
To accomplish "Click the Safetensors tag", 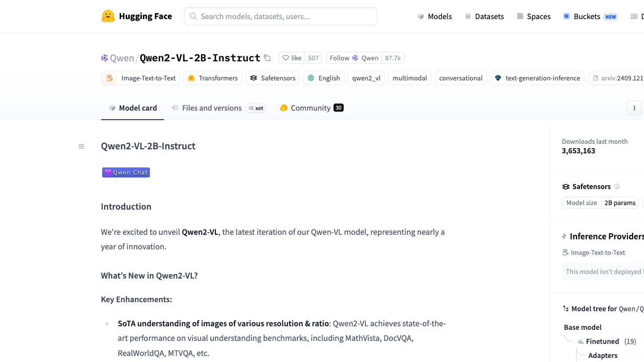I will (x=273, y=78).
